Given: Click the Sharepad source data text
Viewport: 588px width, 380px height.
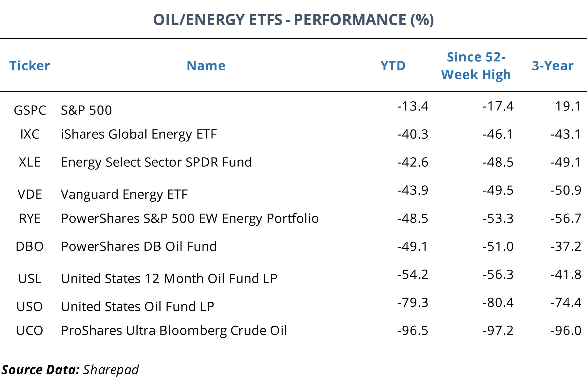Looking at the screenshot, I should tap(111, 370).
